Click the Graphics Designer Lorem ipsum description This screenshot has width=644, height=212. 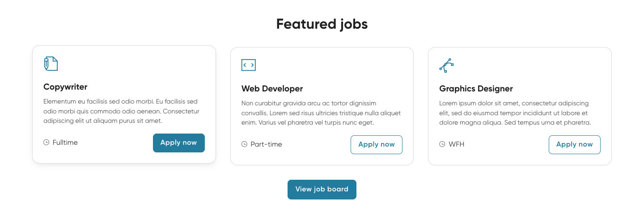click(515, 113)
